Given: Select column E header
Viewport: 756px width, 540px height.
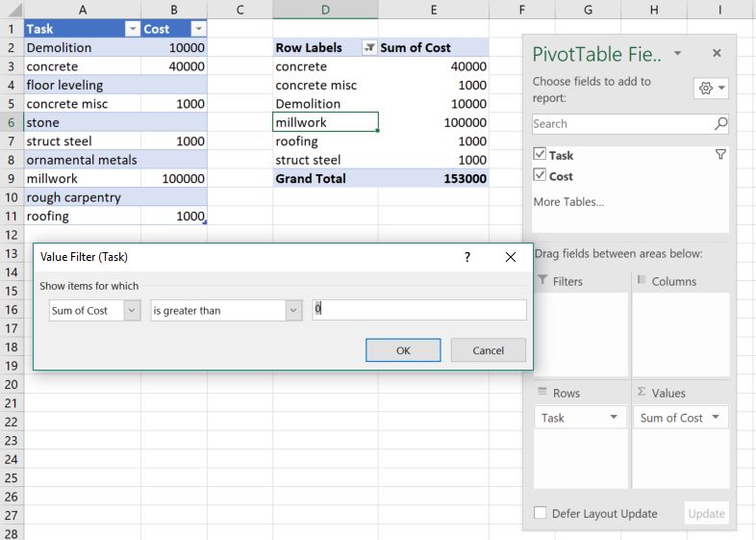Looking at the screenshot, I should point(434,10).
